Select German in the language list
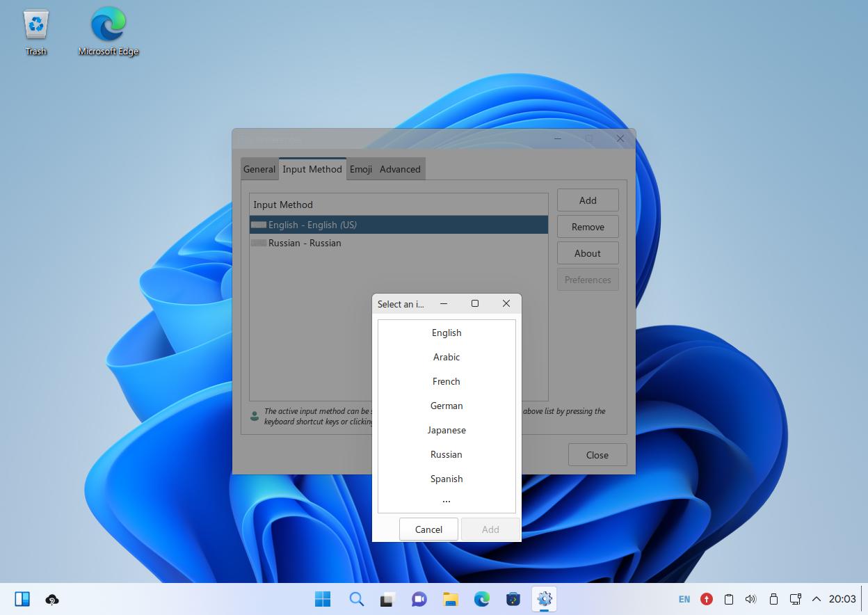The height and width of the screenshot is (615, 868). (447, 406)
